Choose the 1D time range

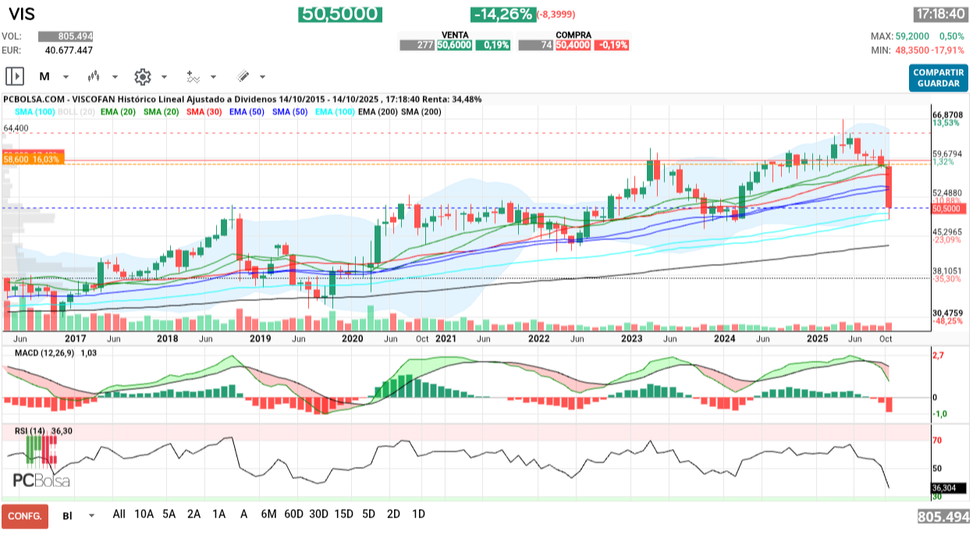tap(418, 514)
